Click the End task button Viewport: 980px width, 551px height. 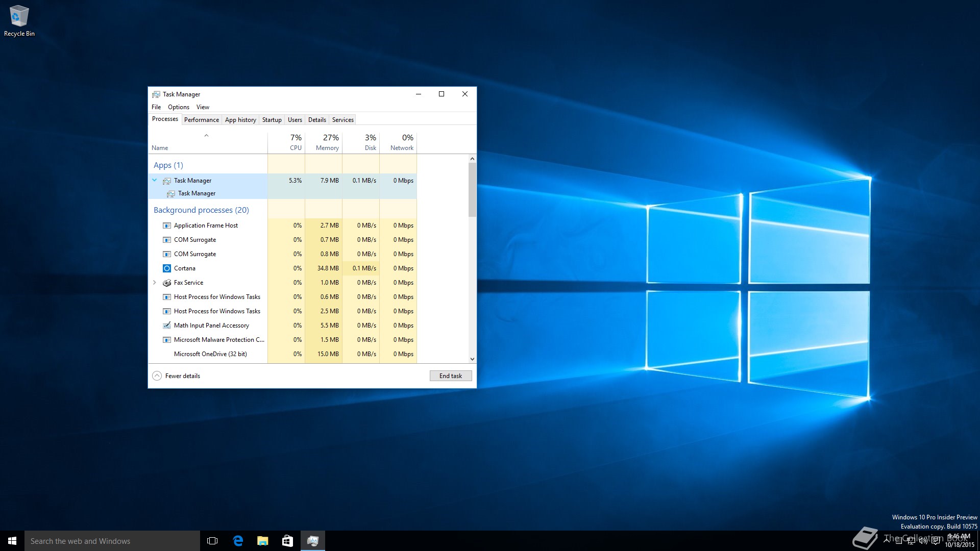pos(451,376)
